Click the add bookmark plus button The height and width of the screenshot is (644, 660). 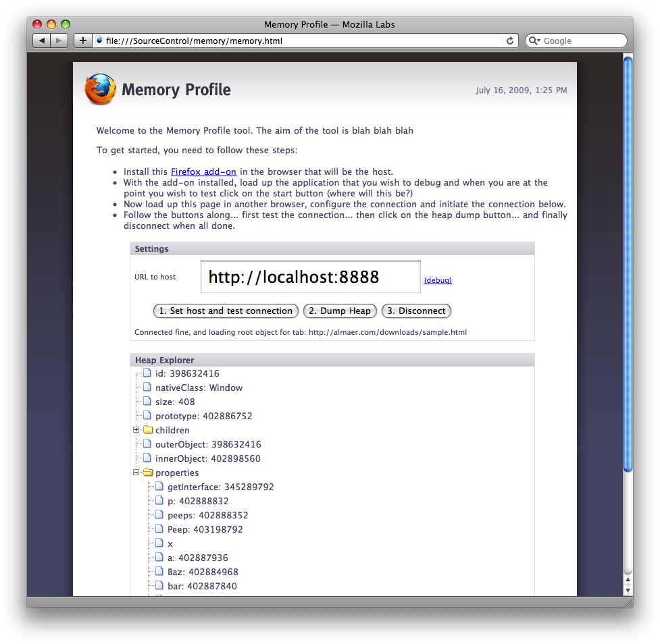coord(82,41)
